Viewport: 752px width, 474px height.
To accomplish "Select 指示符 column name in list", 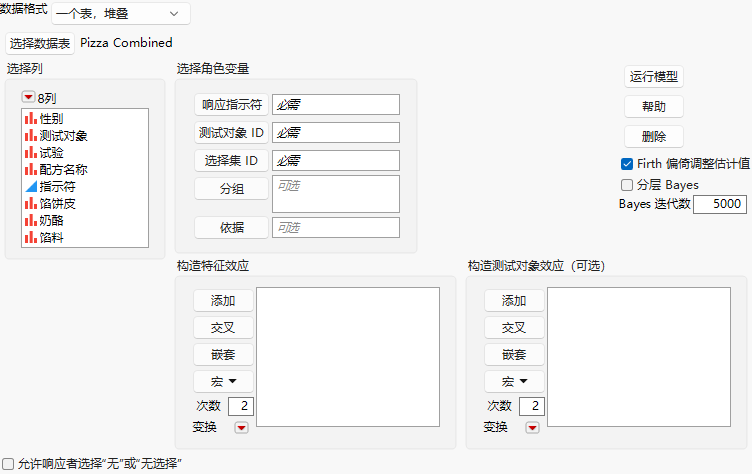I will (57, 187).
